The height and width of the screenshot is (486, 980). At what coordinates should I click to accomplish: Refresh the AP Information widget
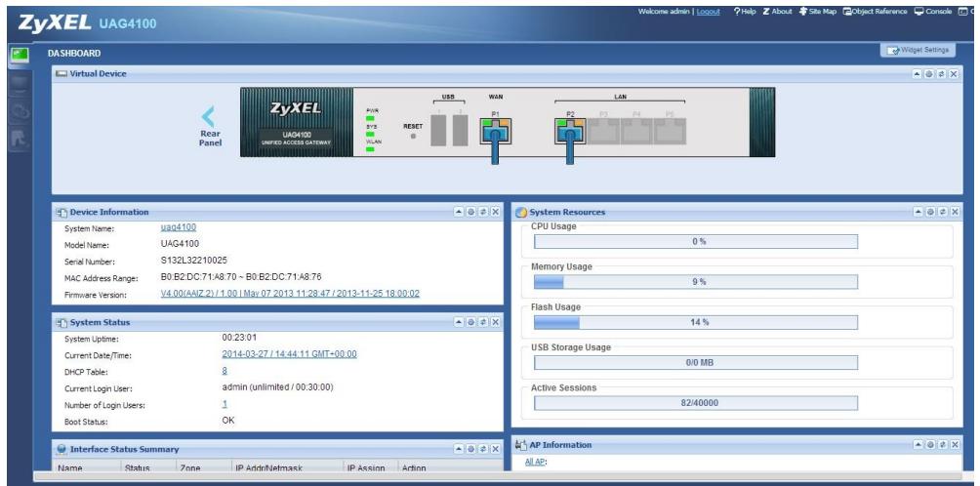pos(942,445)
